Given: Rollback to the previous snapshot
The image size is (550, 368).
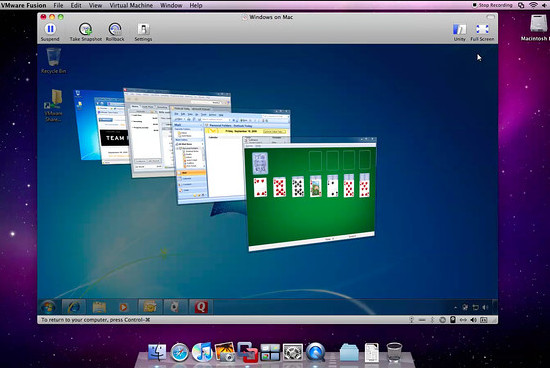Looking at the screenshot, I should click(115, 32).
